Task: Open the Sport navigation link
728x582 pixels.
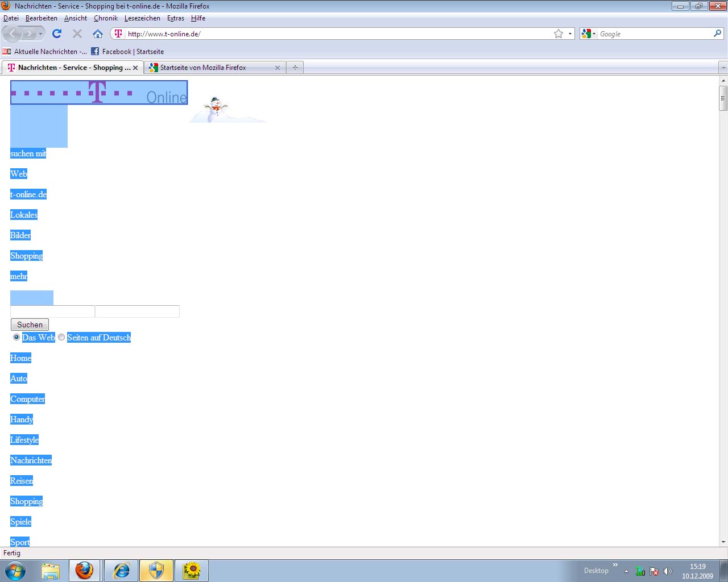Action: (20, 542)
